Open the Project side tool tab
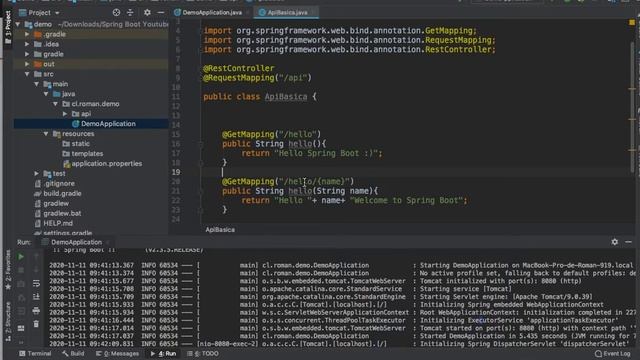640x360 pixels. coord(8,27)
